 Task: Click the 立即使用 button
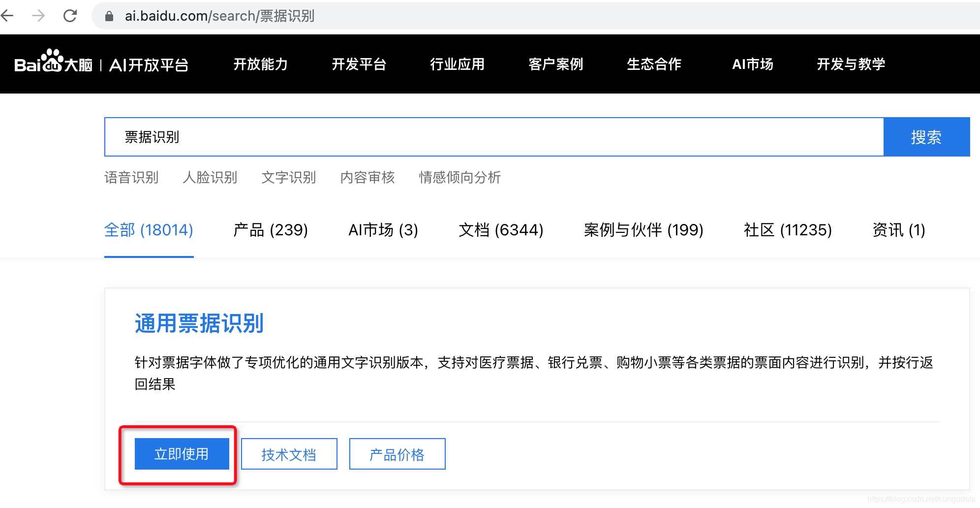click(182, 454)
